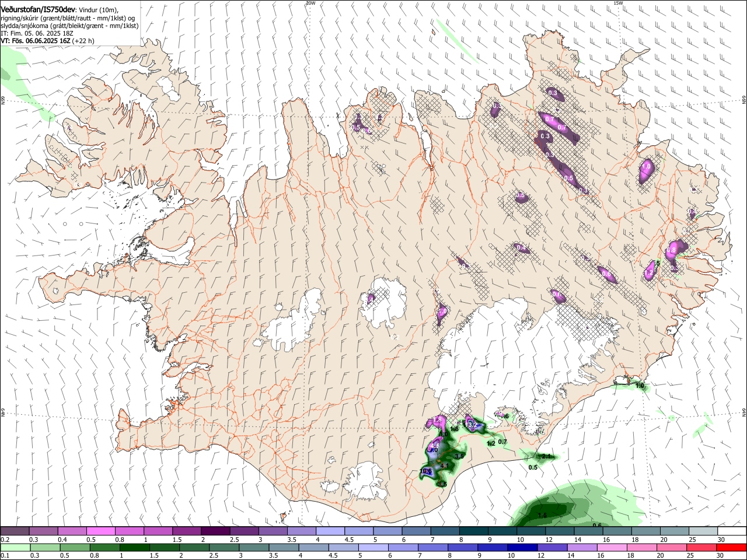747x560 pixels.
Task: Click the 'slydda/snjókoma' legend description line
Action: point(69,26)
